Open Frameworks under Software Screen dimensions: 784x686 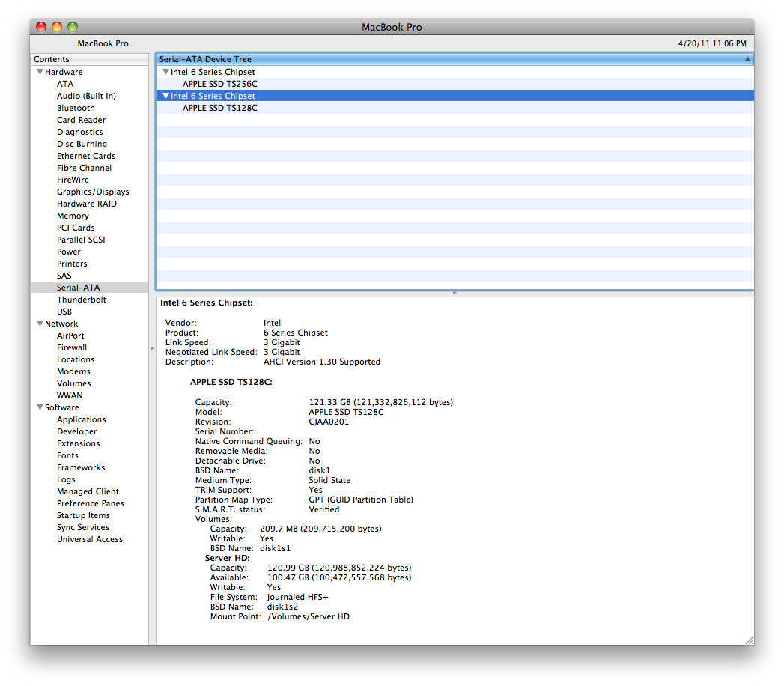pos(81,467)
